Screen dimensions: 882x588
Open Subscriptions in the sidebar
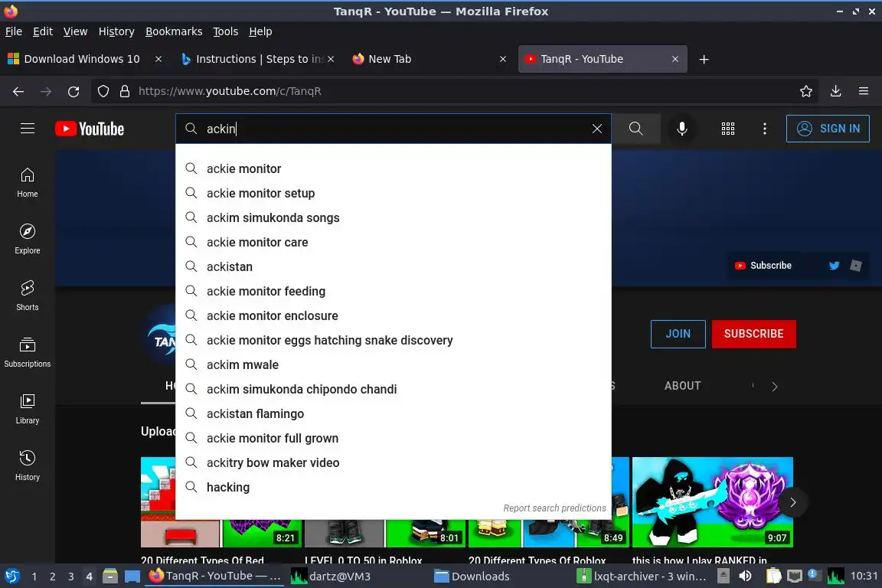click(27, 353)
